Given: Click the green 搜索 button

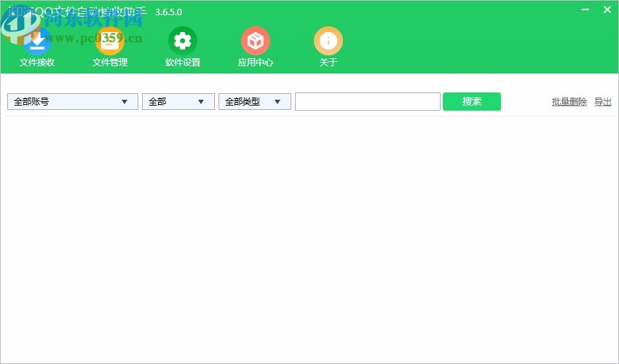Looking at the screenshot, I should click(x=472, y=101).
